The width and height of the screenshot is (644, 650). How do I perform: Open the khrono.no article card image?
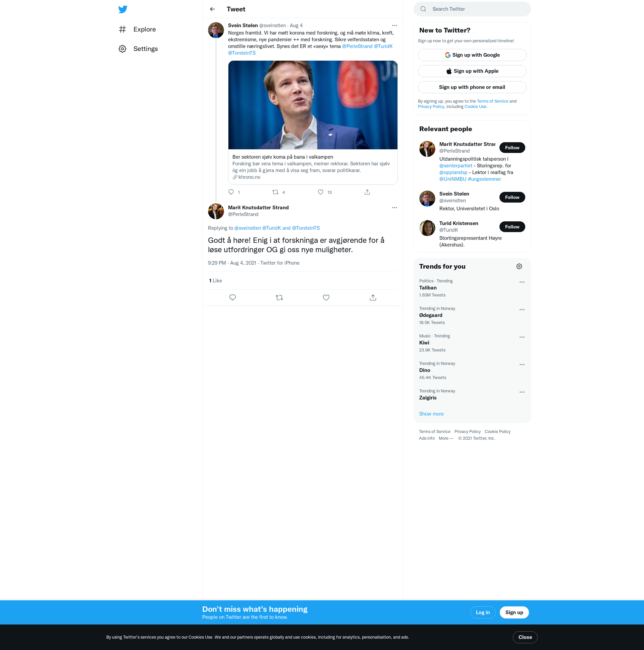tap(313, 105)
